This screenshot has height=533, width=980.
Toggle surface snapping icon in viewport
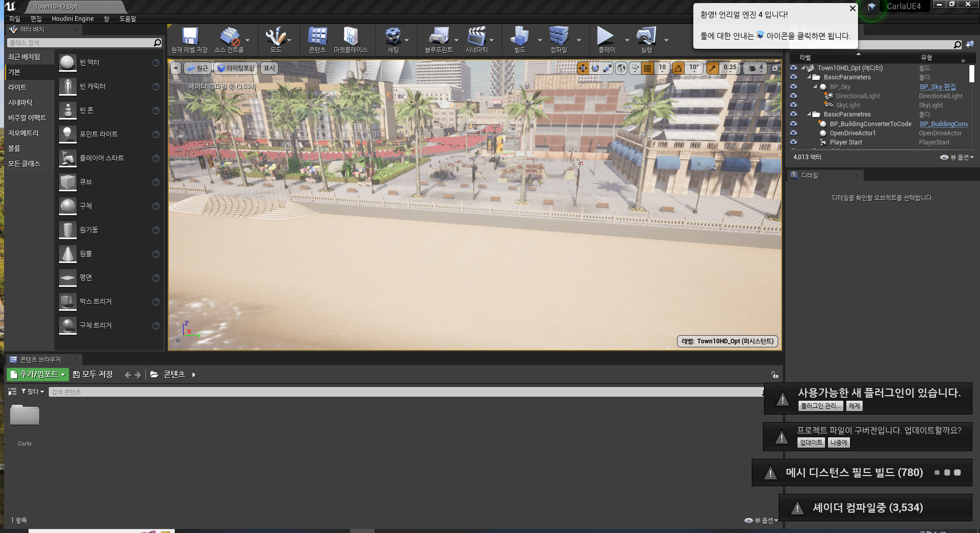tap(635, 68)
